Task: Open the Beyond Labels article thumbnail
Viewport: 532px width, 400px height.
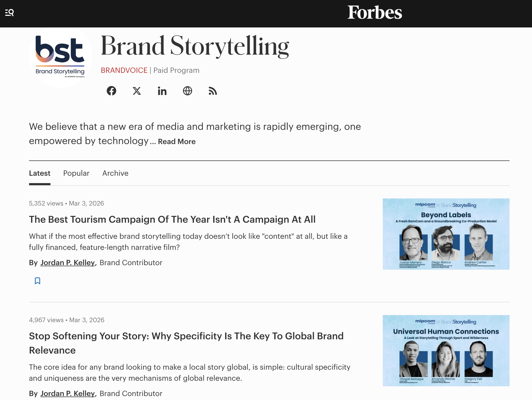Action: (446, 234)
